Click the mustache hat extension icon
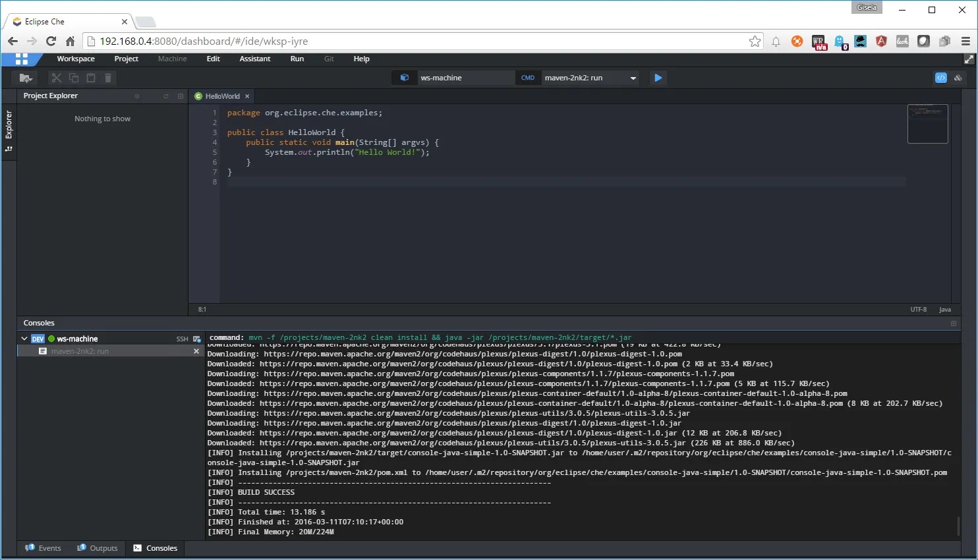Image resolution: width=978 pixels, height=560 pixels. coord(860,41)
